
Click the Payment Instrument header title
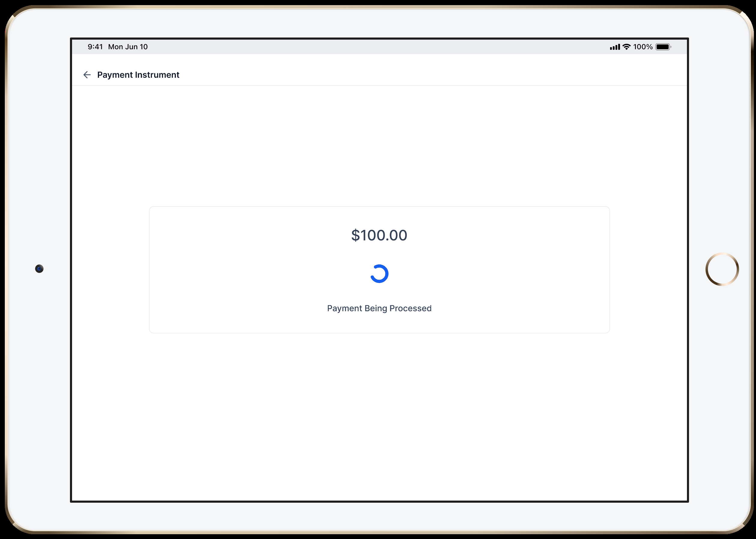[138, 75]
